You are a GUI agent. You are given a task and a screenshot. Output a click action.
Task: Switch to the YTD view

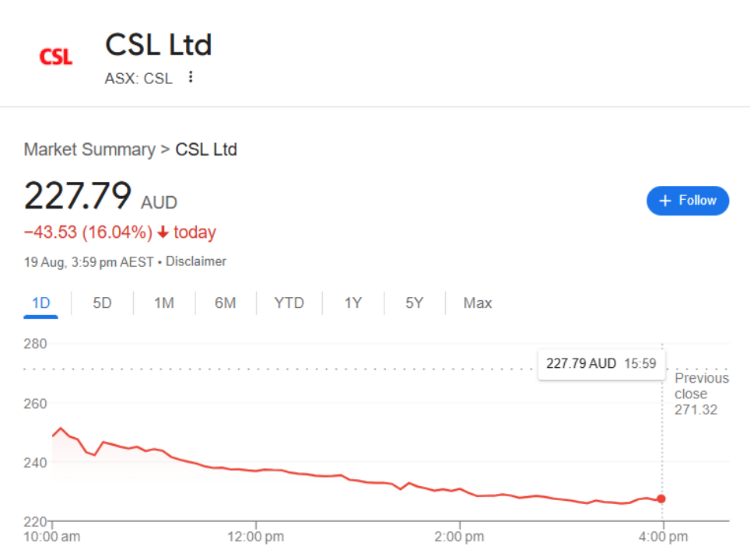click(289, 303)
